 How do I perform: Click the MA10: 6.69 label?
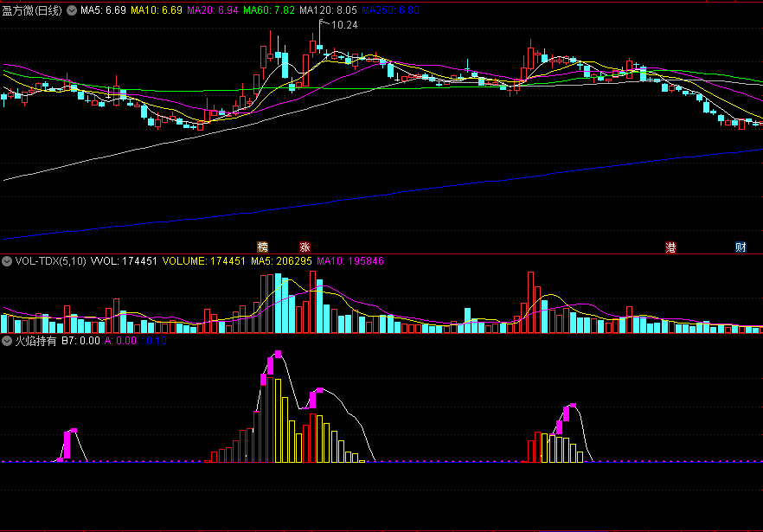click(x=157, y=10)
